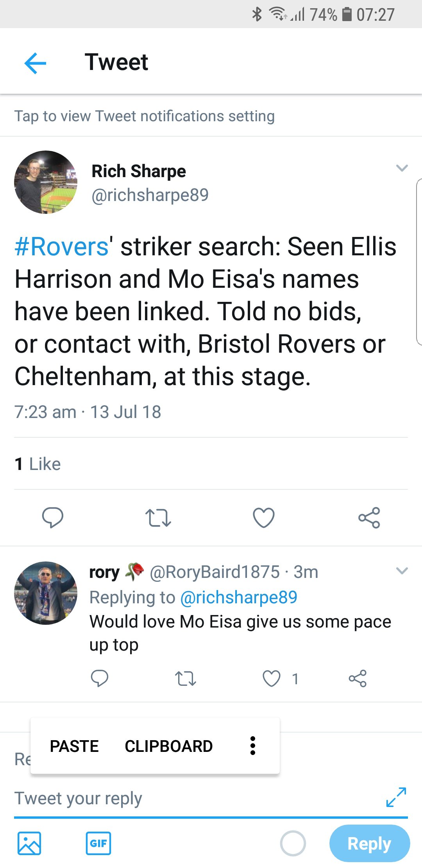Open dropdown chevron on rory's reply
422x868 pixels.
click(x=402, y=571)
